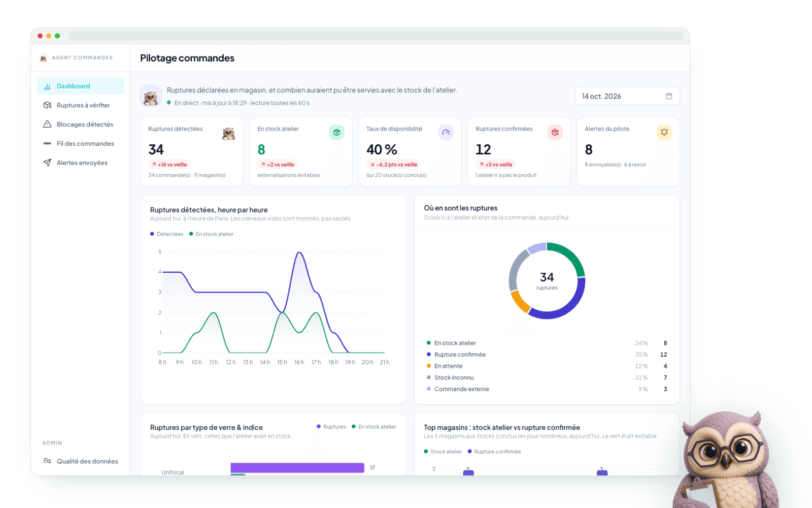Go to Ruptures à vérifier
The width and height of the screenshot is (812, 508).
coord(80,105)
